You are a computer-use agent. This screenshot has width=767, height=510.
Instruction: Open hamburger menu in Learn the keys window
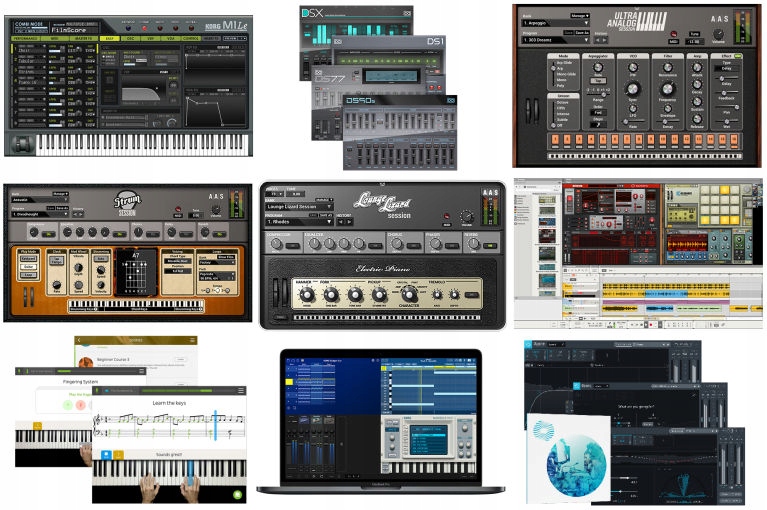(241, 390)
